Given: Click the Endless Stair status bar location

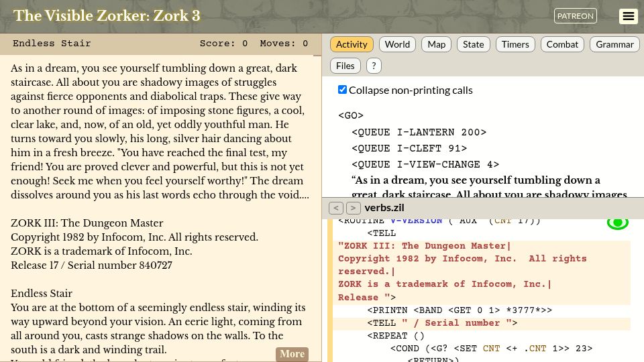Looking at the screenshot, I should (52, 44).
